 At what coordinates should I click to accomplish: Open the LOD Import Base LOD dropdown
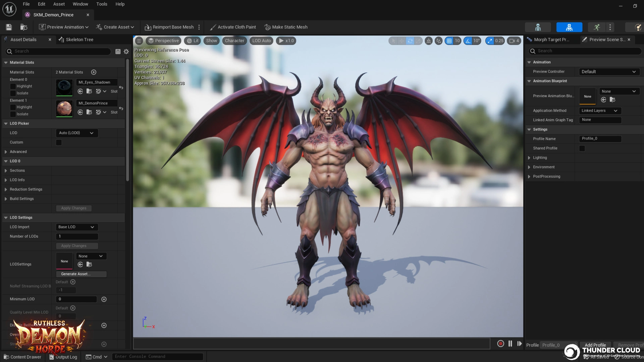tap(77, 227)
